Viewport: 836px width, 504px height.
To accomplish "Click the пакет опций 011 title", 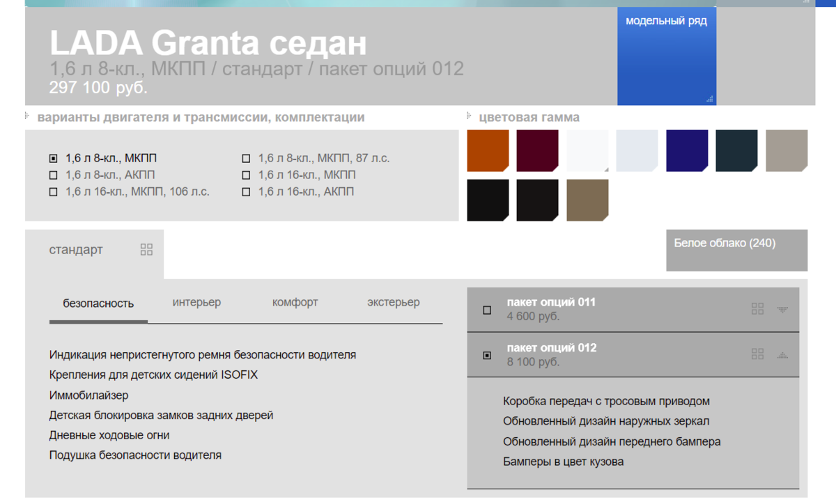I will tap(551, 302).
